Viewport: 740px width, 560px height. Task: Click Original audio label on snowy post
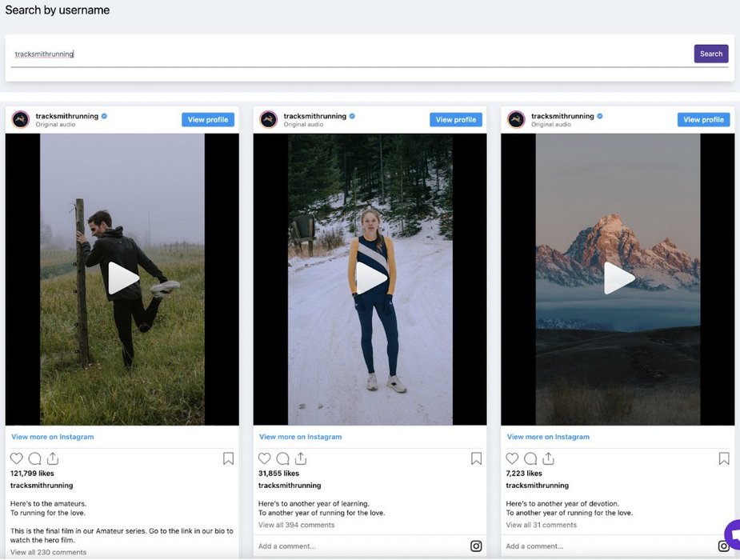coord(303,125)
